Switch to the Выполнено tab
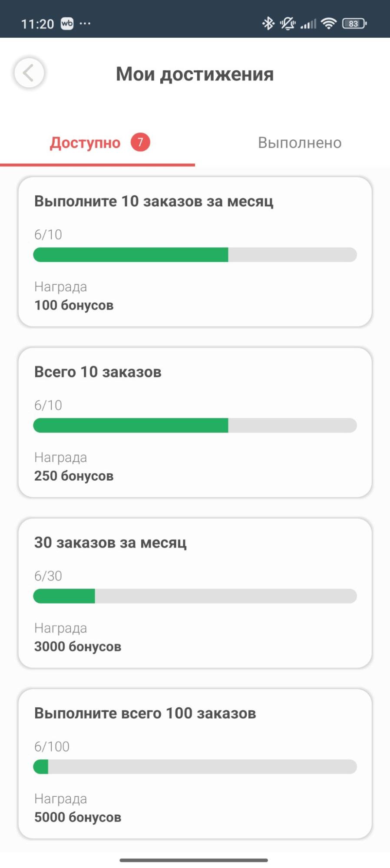390x868 pixels. [300, 143]
